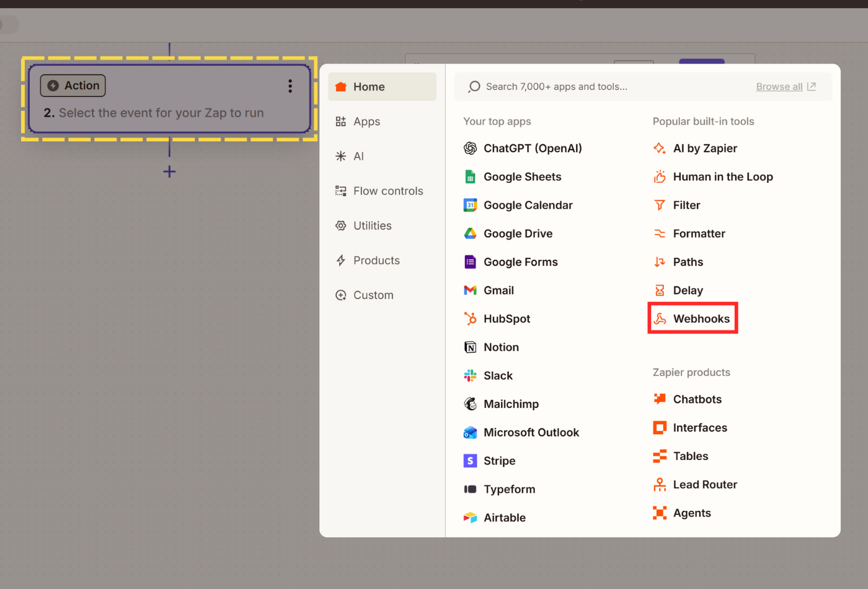Open the AI category
This screenshot has width=868, height=589.
pyautogui.click(x=358, y=156)
